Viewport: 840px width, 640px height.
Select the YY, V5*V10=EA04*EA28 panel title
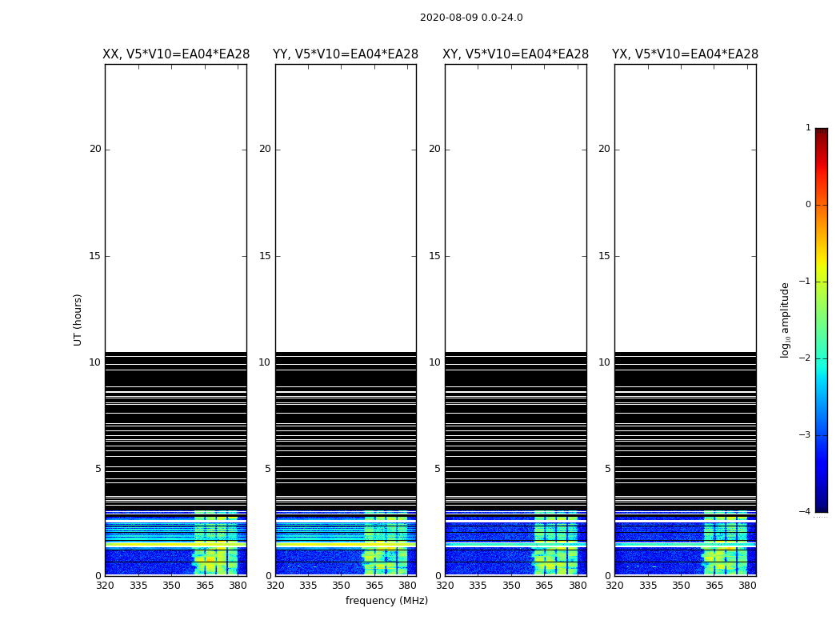coord(346,54)
